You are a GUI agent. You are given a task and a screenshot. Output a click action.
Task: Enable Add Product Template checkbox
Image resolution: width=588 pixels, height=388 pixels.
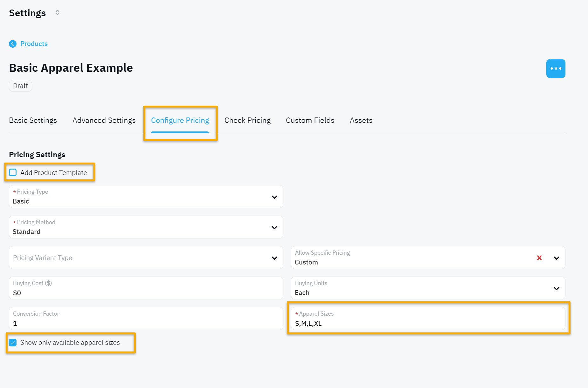click(x=13, y=172)
